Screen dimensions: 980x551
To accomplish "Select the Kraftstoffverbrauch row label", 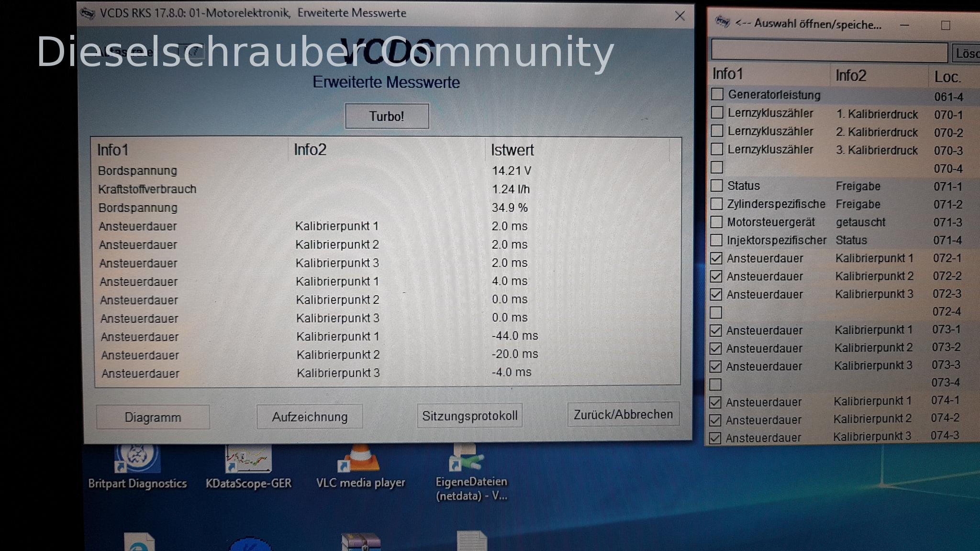I will pyautogui.click(x=147, y=189).
